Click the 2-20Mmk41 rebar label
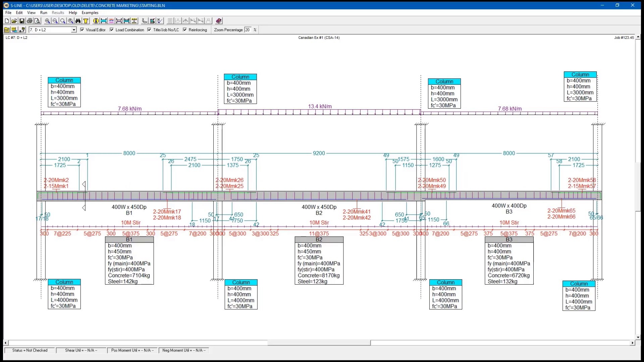644x362 pixels. 357,212
